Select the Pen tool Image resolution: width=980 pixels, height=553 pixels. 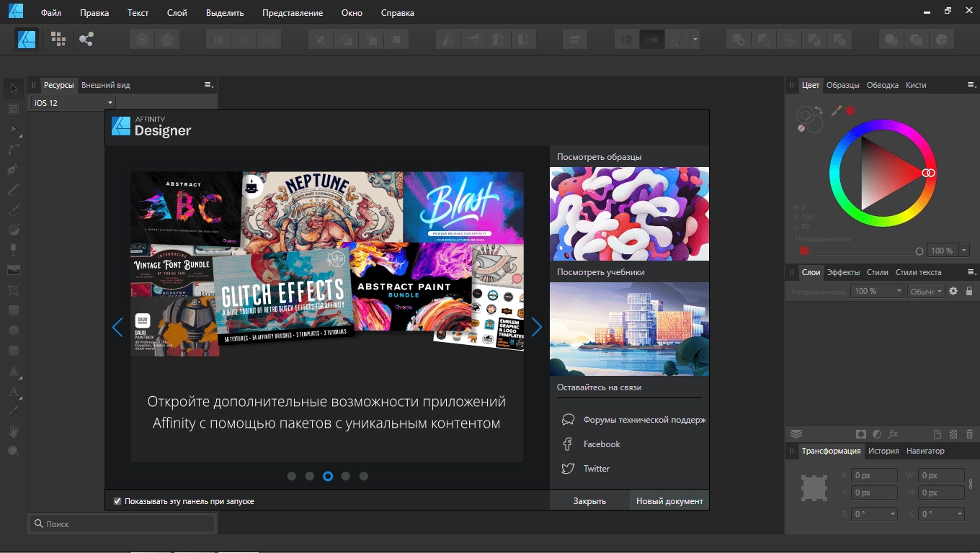[13, 169]
